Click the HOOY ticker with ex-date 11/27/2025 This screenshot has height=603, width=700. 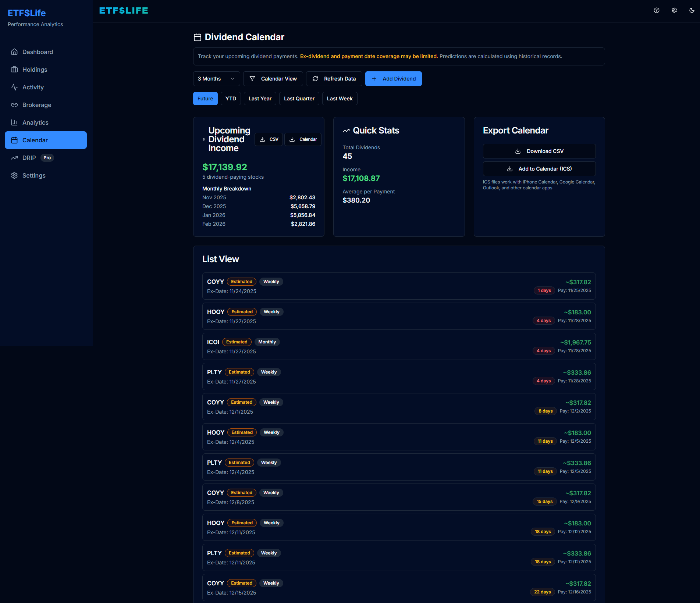(x=216, y=312)
